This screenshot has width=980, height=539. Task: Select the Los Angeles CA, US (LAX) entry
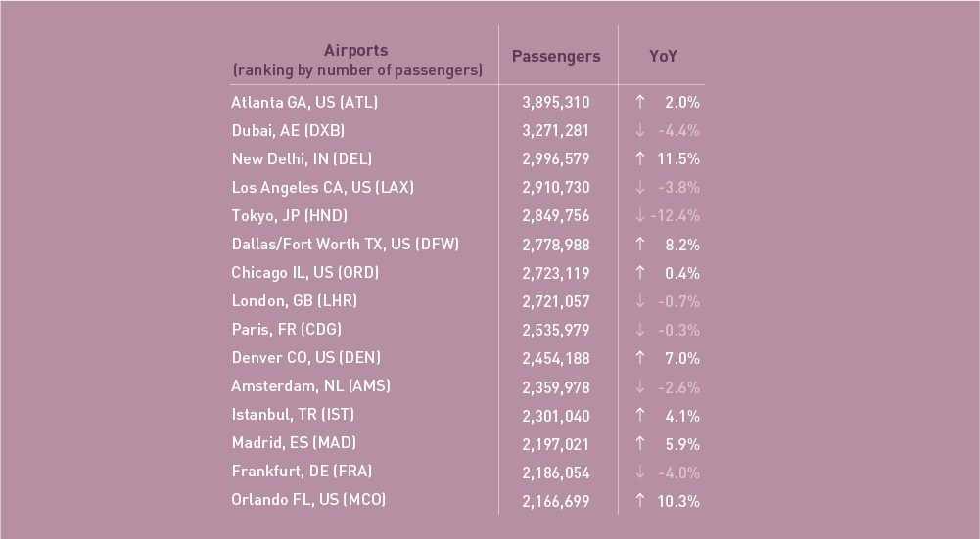click(x=322, y=187)
